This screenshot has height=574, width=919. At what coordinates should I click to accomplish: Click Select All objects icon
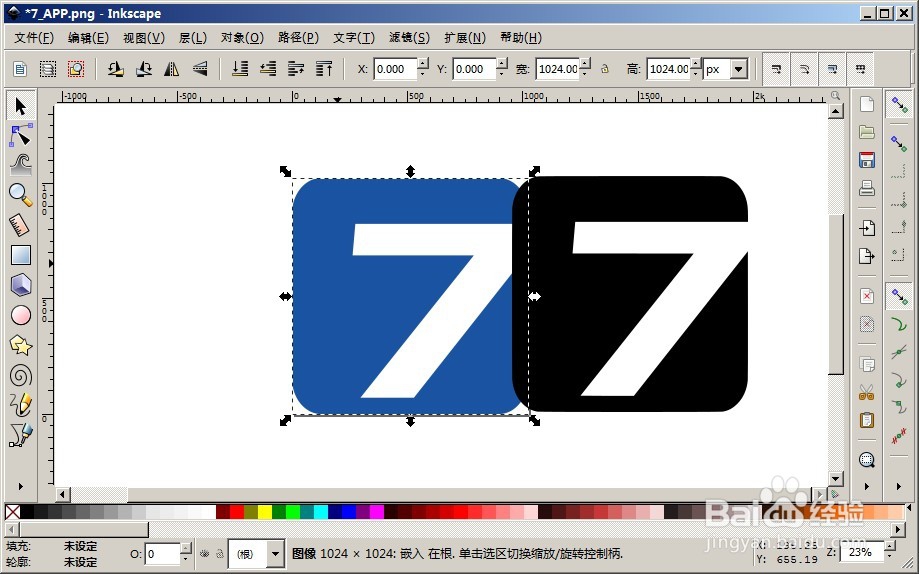point(20,69)
